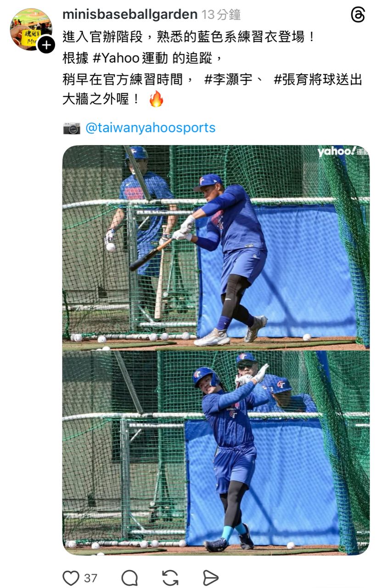This screenshot has height=588, width=382.
Task: Click the 37 likes count
Action: click(90, 578)
